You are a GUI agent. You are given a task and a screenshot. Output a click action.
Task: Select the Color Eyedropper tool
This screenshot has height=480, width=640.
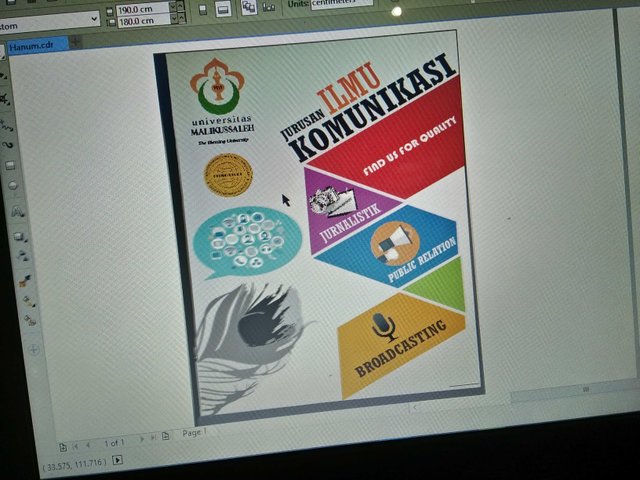[25, 280]
